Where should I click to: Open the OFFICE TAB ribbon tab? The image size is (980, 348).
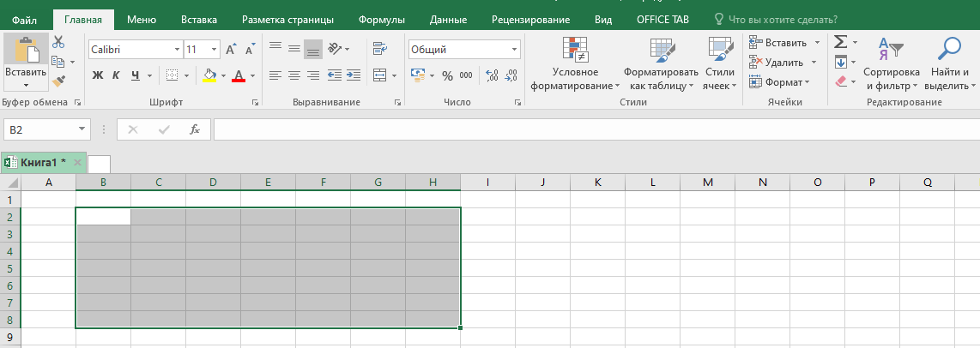point(662,20)
